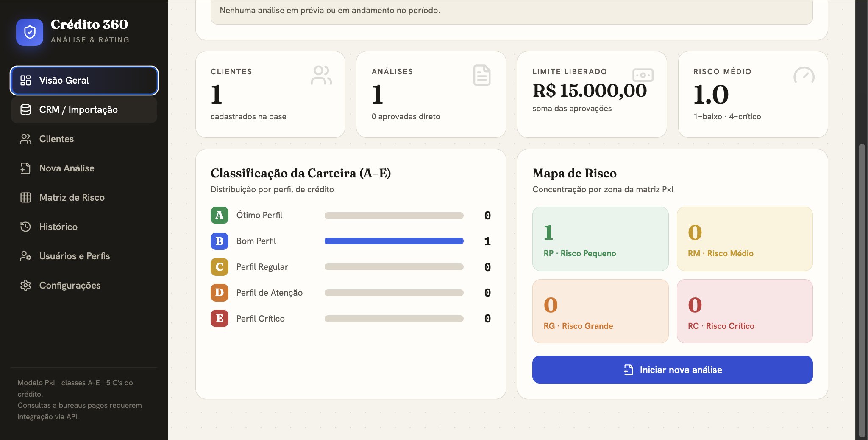Image resolution: width=868 pixels, height=440 pixels.
Task: Click the banknote icon in Limite Liberado card
Action: click(x=643, y=75)
